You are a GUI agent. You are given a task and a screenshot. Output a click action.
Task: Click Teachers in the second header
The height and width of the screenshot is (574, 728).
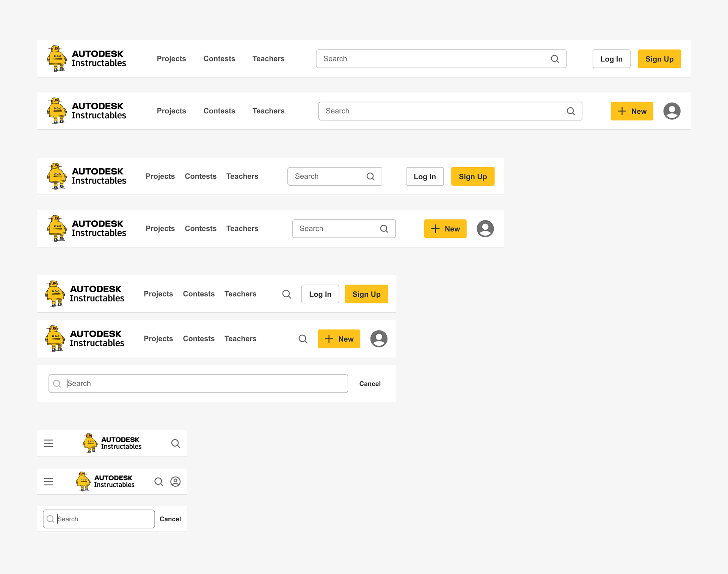[x=268, y=111]
